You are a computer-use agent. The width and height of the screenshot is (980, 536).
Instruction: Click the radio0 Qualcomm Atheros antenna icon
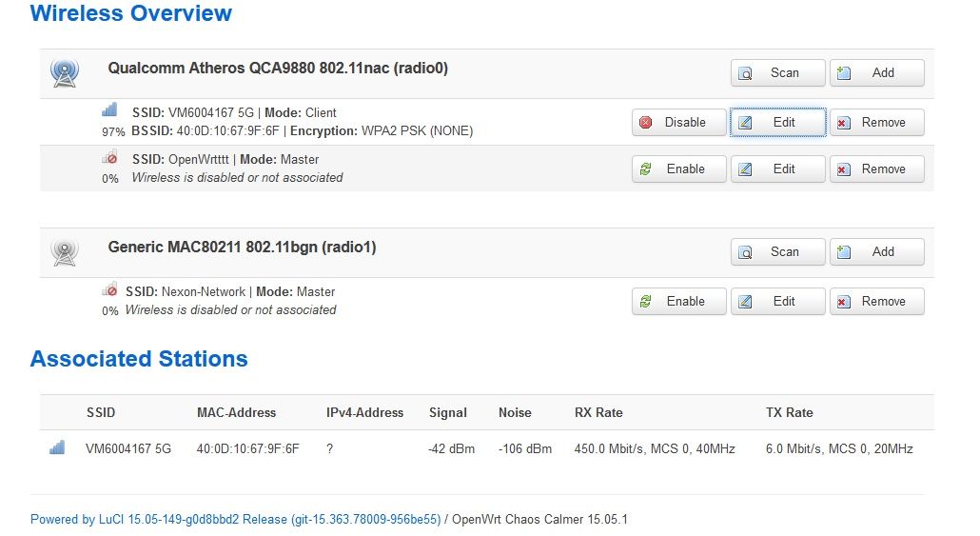(64, 73)
